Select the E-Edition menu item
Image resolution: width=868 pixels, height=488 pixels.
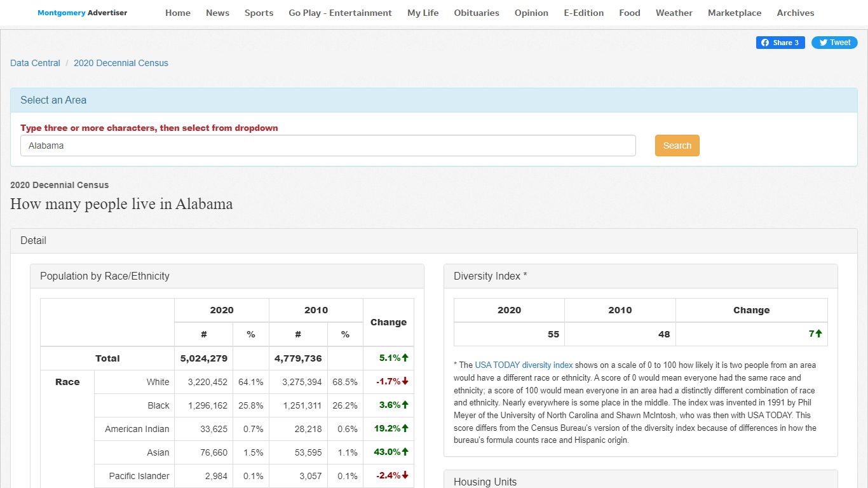click(x=584, y=13)
